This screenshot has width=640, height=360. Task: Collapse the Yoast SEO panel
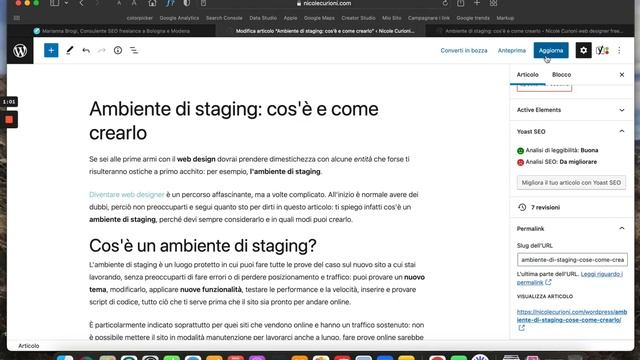tap(571, 131)
